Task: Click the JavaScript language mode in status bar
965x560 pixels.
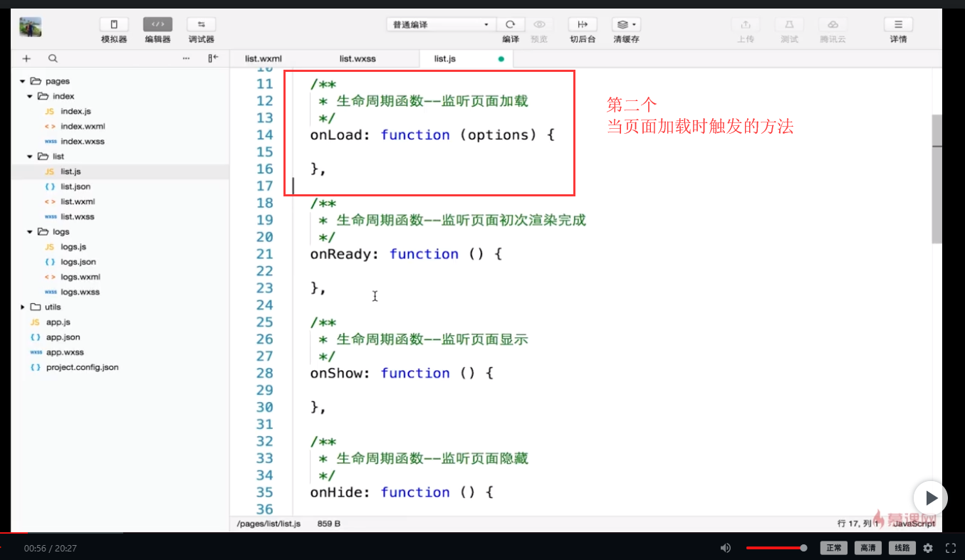Action: (x=914, y=524)
